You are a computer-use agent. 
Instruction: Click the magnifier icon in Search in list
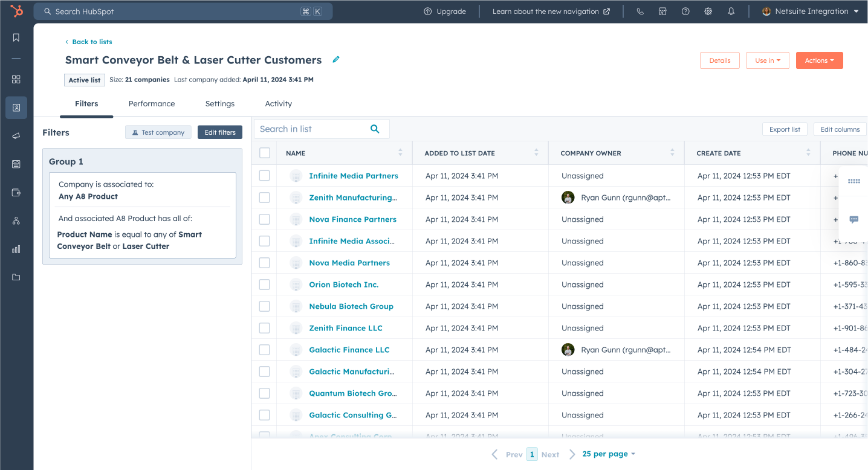click(x=375, y=129)
